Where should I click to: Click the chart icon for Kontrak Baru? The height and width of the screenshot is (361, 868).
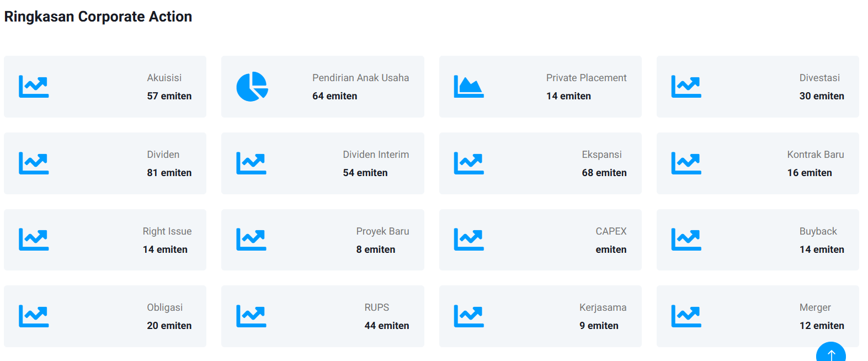tap(686, 163)
